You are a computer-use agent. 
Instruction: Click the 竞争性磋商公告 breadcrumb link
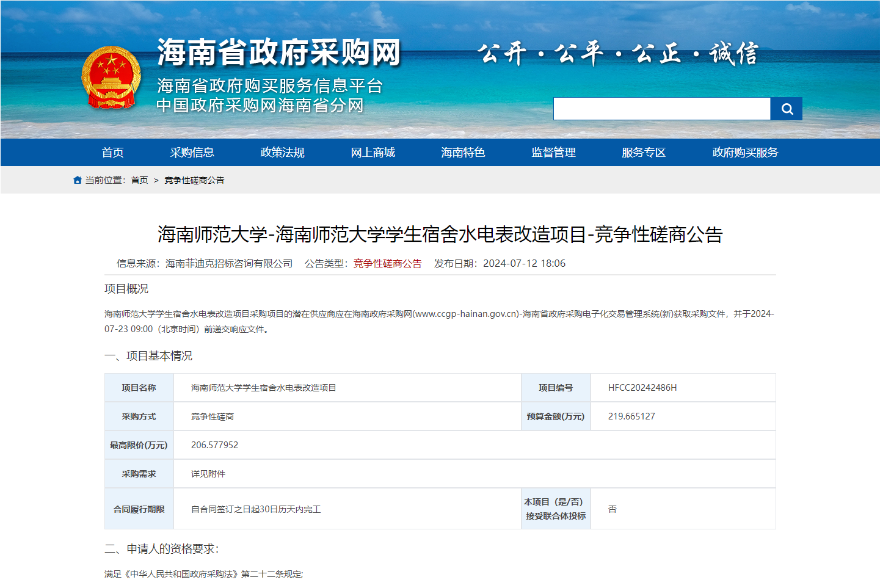[x=194, y=180]
